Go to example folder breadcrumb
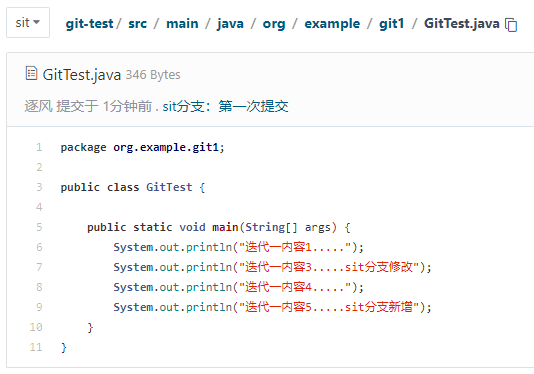Viewport: 534px width, 374px height. (332, 24)
